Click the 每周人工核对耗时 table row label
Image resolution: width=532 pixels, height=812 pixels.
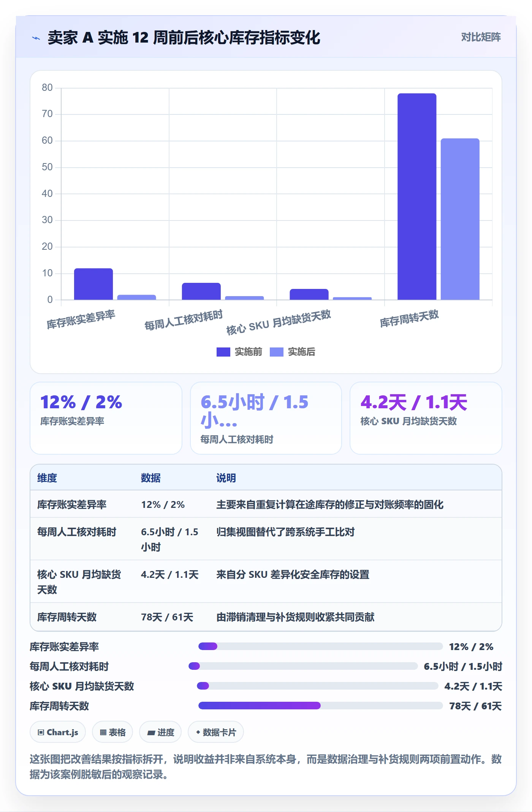(x=77, y=532)
